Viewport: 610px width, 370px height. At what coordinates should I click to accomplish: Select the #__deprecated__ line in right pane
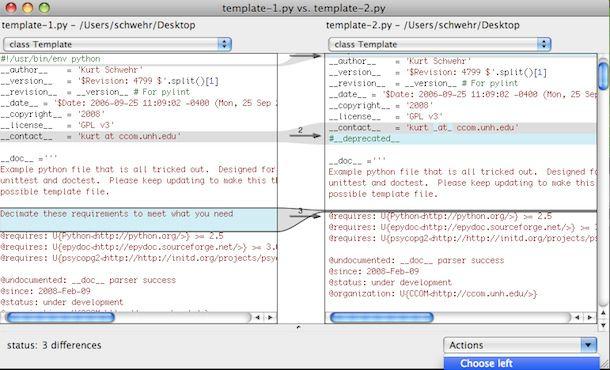(x=460, y=139)
